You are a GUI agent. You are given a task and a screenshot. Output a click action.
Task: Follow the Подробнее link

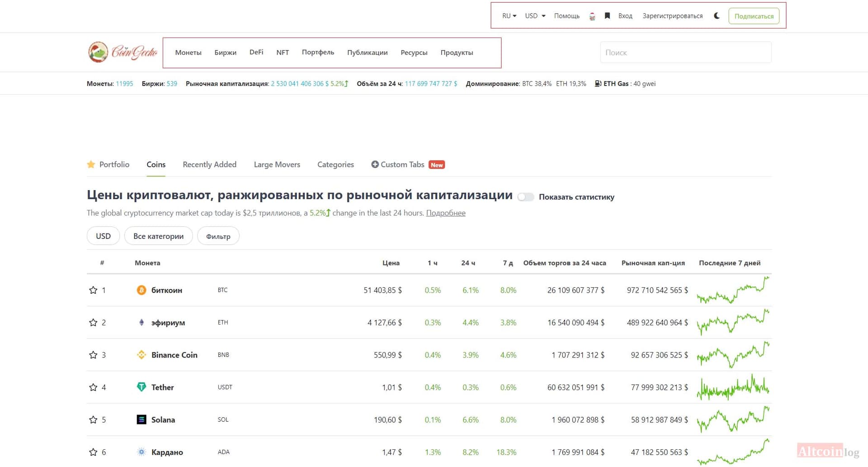coord(446,213)
